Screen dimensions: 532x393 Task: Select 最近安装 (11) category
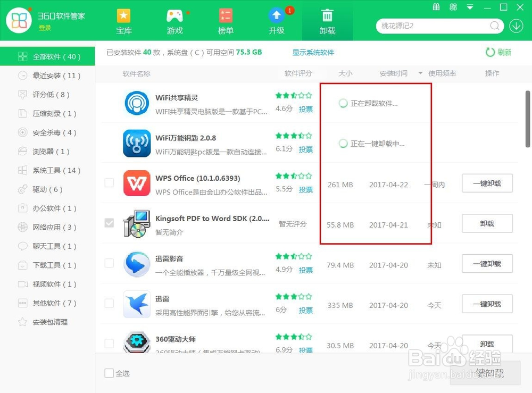[x=47, y=76]
